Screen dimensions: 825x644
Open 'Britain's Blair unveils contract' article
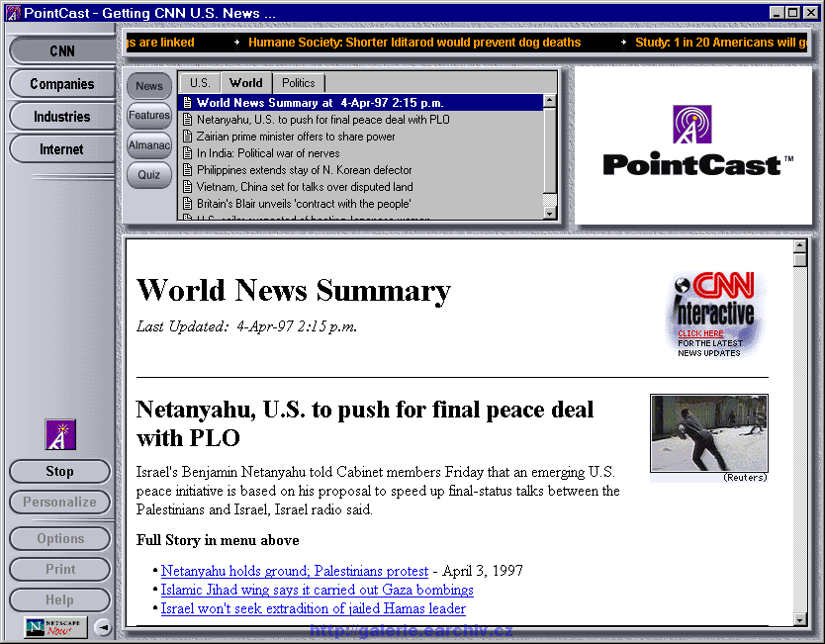(360, 204)
